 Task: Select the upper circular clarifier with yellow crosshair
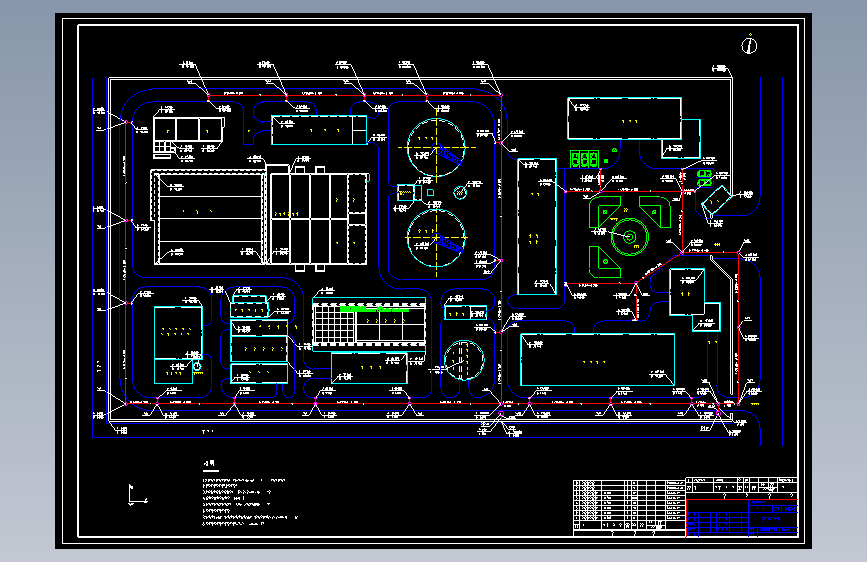pyautogui.click(x=436, y=148)
